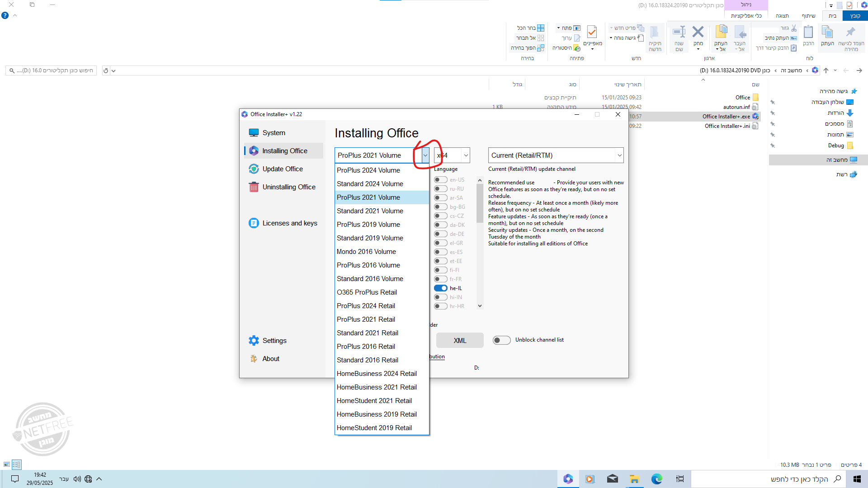This screenshot has width=868, height=488.
Task: Open the System section icon
Action: (x=254, y=133)
